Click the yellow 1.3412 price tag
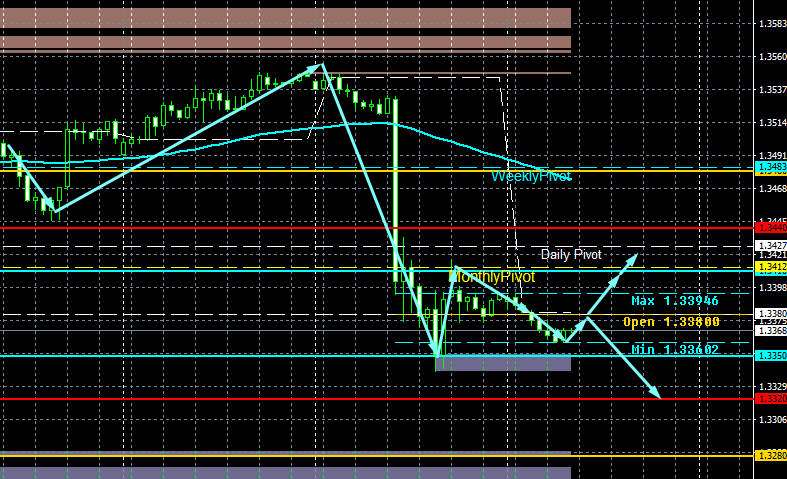The height and width of the screenshot is (479, 787). click(771, 267)
